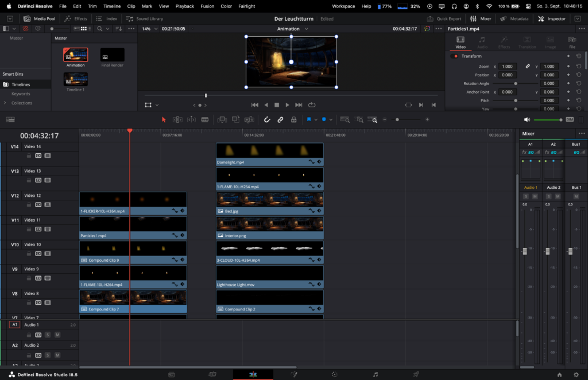Switch to the Inspector Audio tab
This screenshot has height=380, width=588.
pyautogui.click(x=482, y=42)
